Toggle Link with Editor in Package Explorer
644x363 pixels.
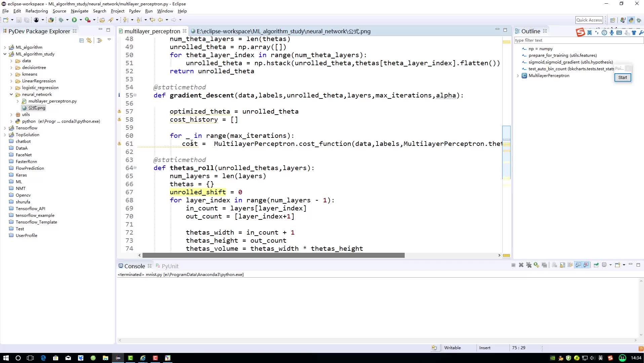pyautogui.click(x=89, y=40)
